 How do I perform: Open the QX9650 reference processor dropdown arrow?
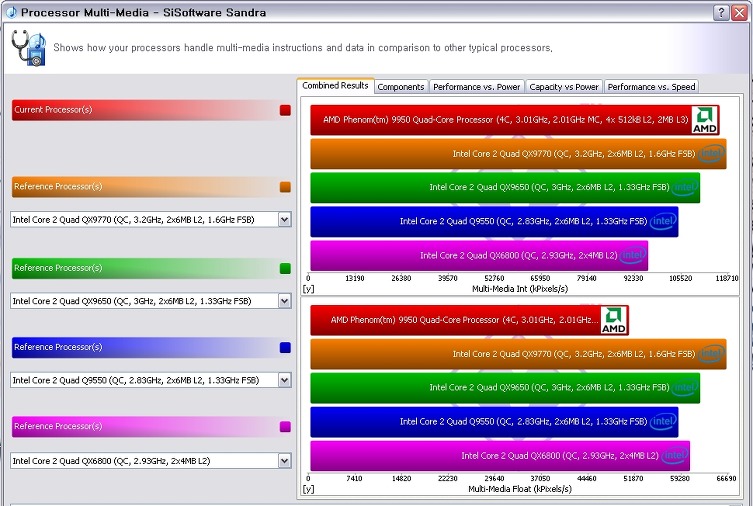coord(284,301)
